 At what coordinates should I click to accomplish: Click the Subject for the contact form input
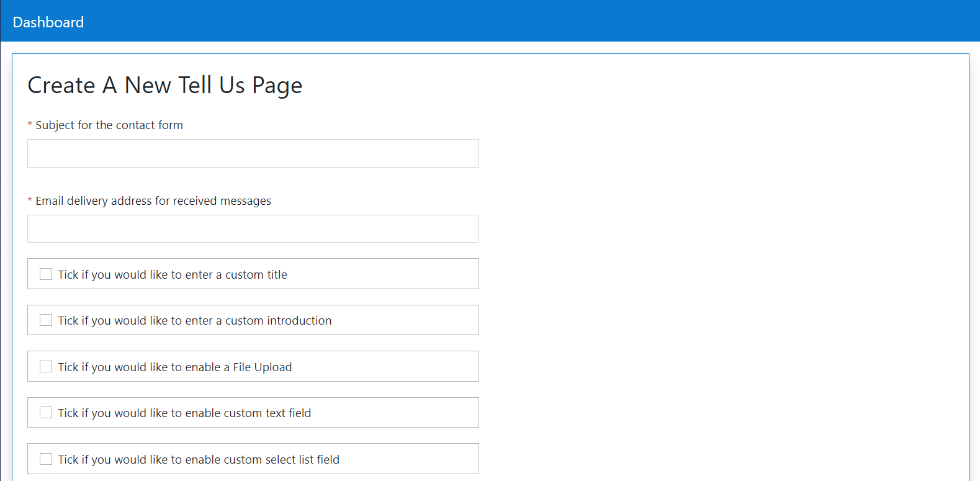pos(253,153)
